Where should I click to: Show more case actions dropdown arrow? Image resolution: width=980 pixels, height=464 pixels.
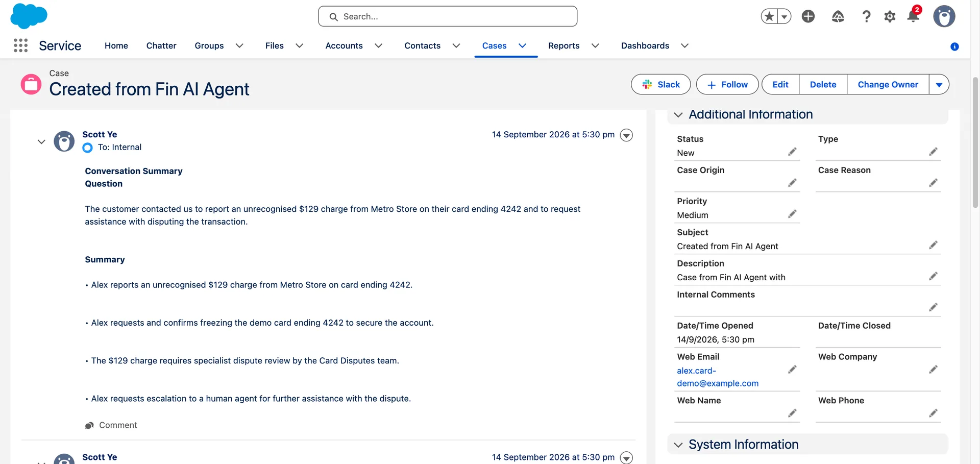(939, 85)
